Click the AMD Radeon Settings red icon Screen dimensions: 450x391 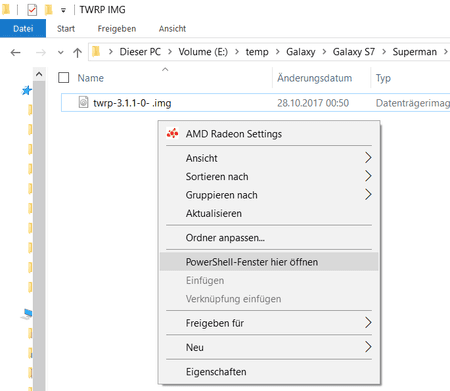[172, 134]
